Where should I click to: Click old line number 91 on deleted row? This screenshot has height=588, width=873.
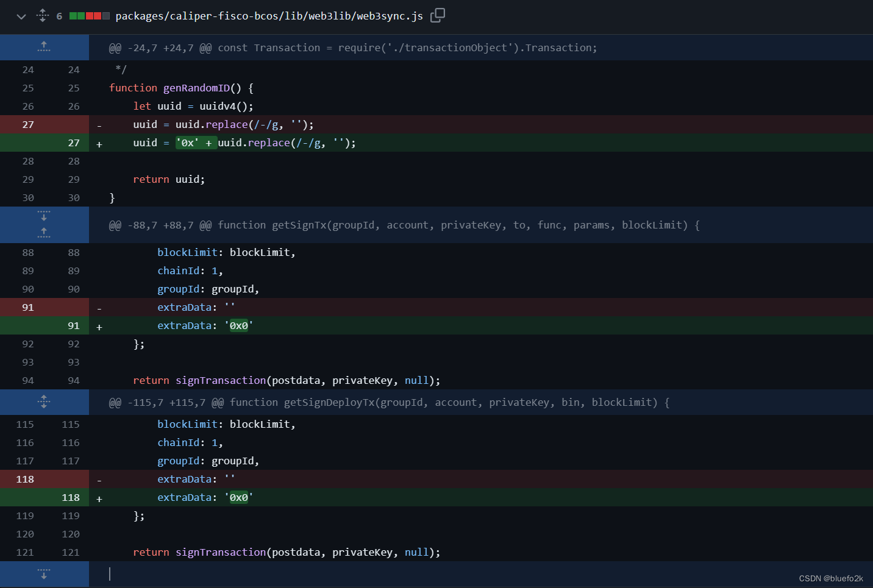[28, 307]
